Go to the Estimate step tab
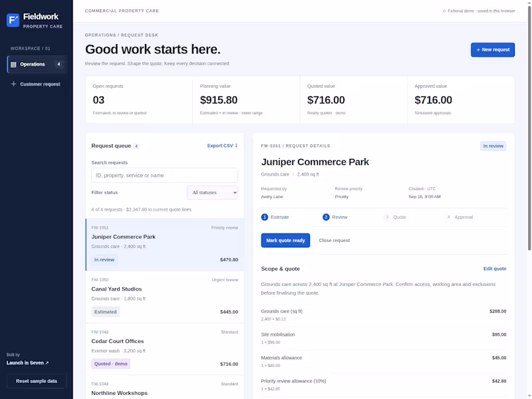 (275, 217)
